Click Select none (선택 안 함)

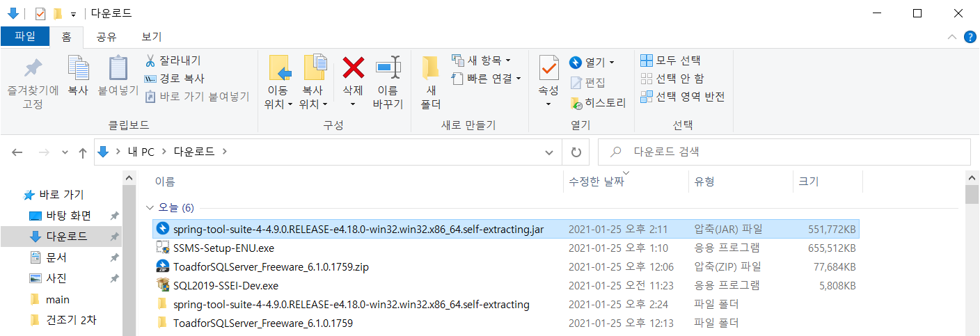672,79
